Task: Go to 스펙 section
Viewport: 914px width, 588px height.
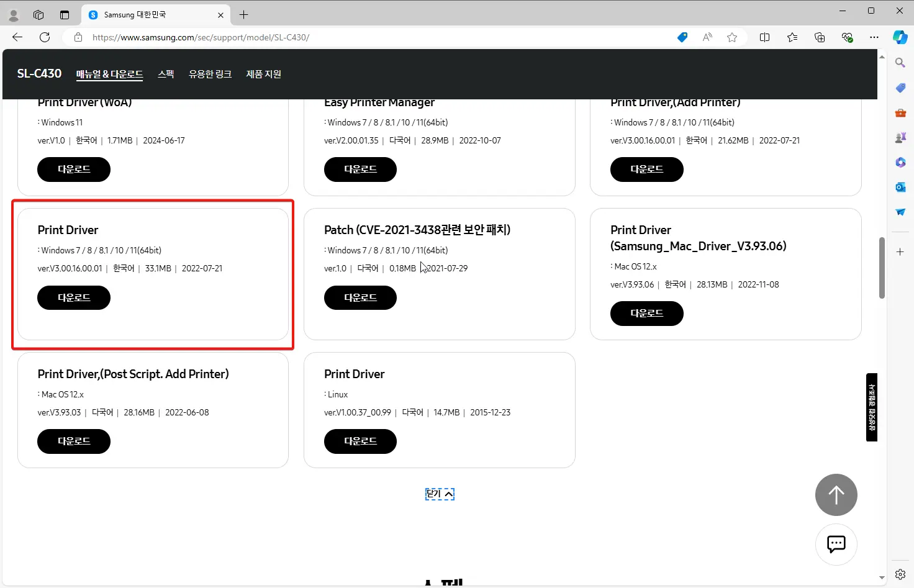Action: pyautogui.click(x=166, y=74)
